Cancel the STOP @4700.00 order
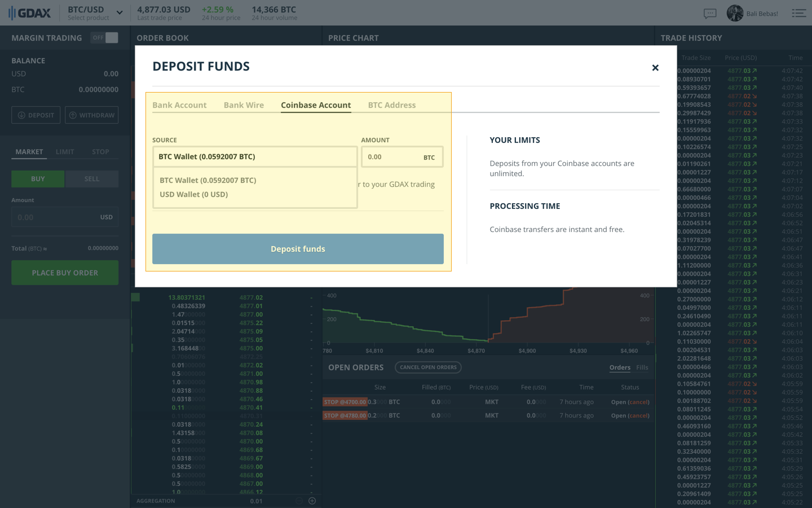812x508 pixels. (x=638, y=402)
